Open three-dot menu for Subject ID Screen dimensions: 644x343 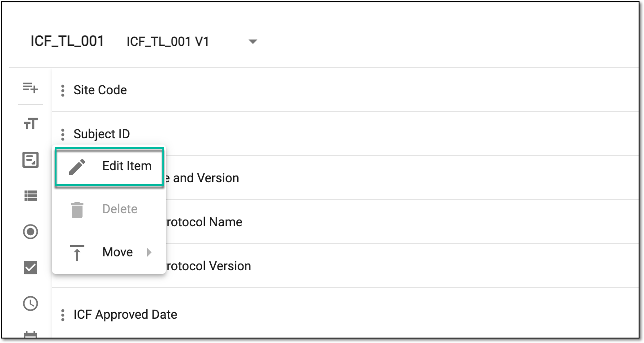[x=63, y=134]
